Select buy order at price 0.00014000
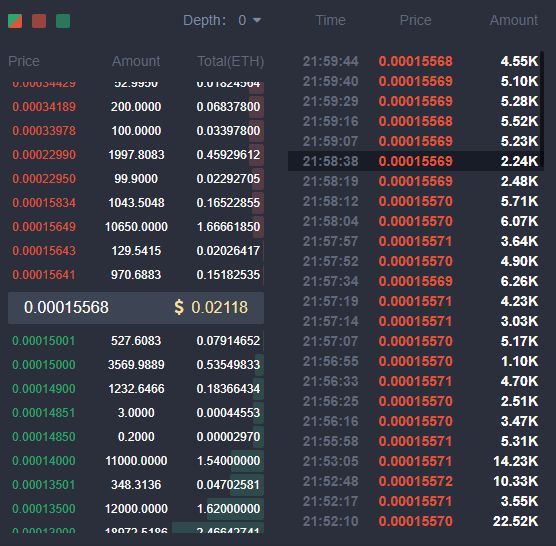The height and width of the screenshot is (546, 556). click(x=136, y=461)
